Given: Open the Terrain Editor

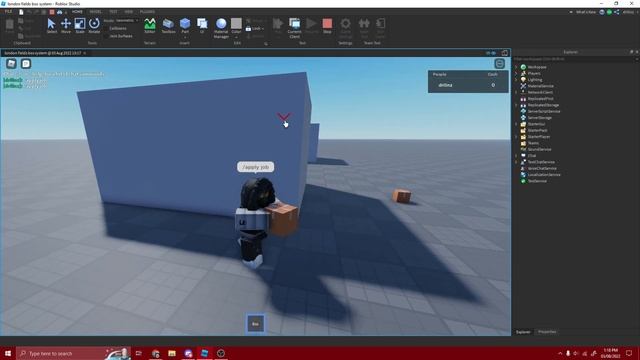Looking at the screenshot, I should click(x=150, y=26).
